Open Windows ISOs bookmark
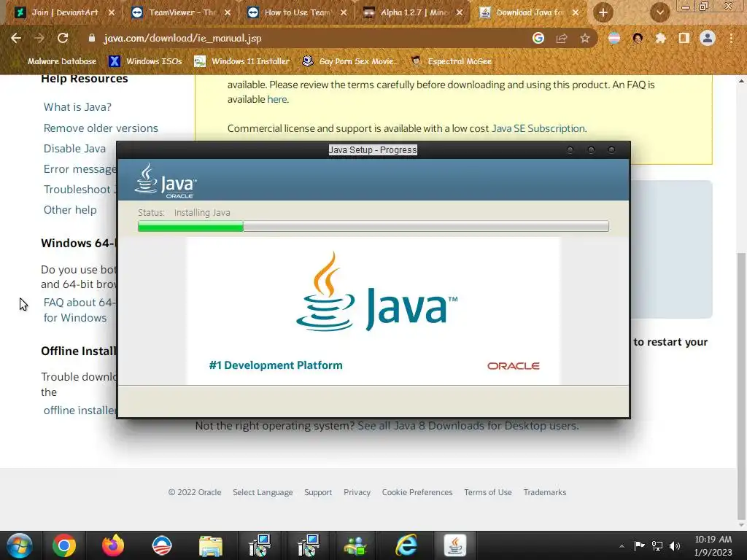Screen dimensions: 747x560 pyautogui.click(x=145, y=61)
